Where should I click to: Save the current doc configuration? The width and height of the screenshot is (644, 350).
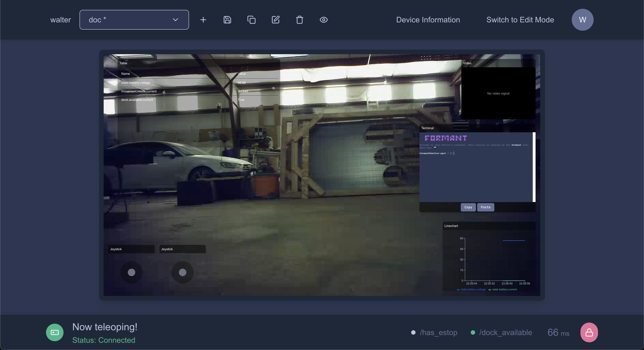(x=227, y=20)
